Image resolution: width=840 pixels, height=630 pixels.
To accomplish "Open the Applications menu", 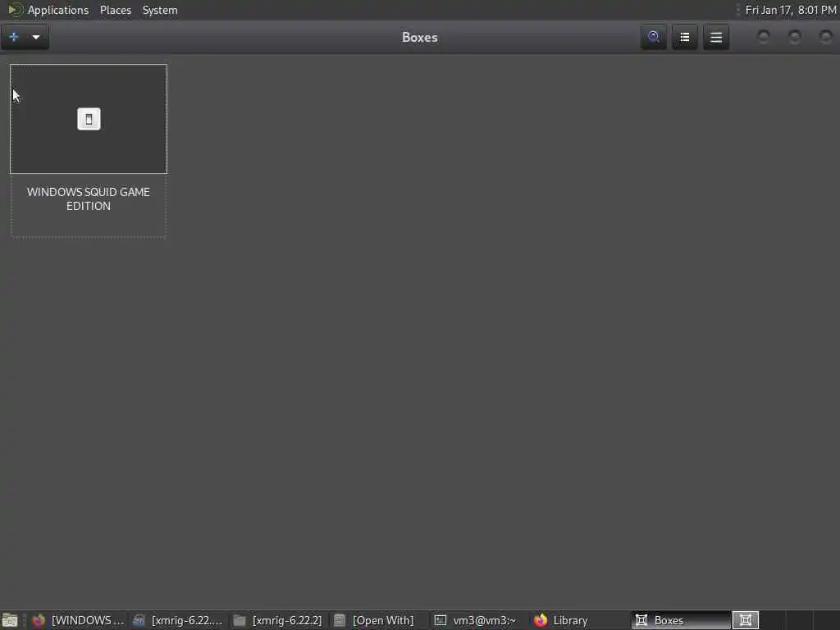I will point(58,10).
